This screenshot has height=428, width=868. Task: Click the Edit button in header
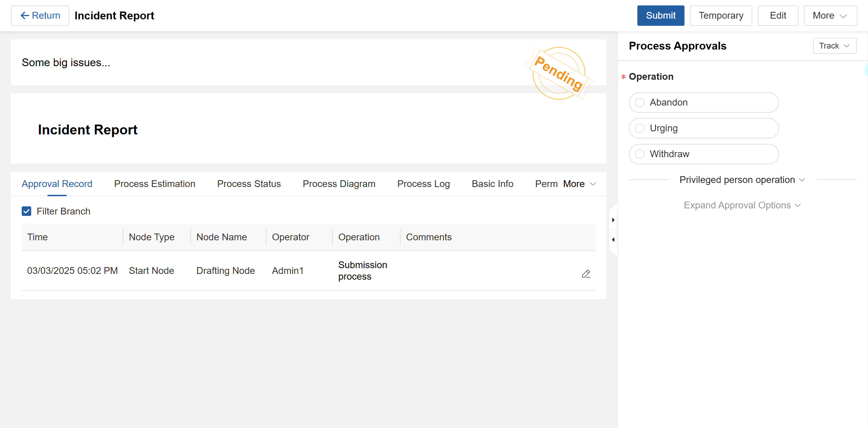click(x=777, y=16)
